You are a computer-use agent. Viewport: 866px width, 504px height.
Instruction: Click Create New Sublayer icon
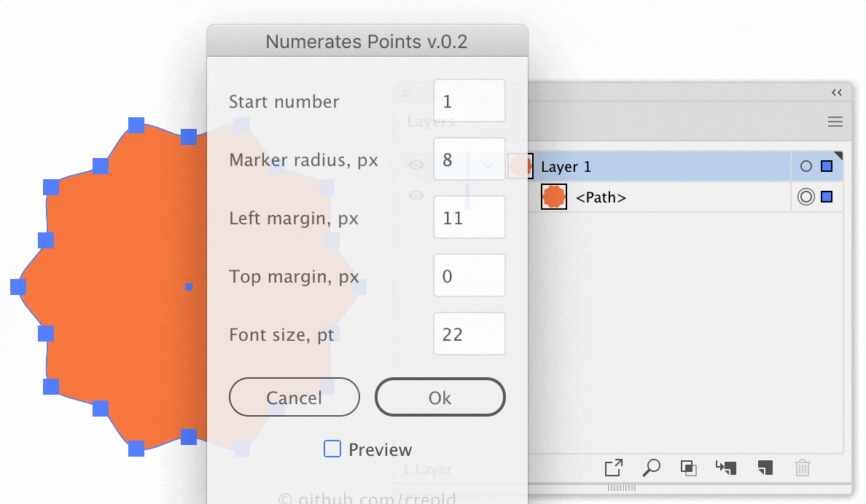point(726,468)
